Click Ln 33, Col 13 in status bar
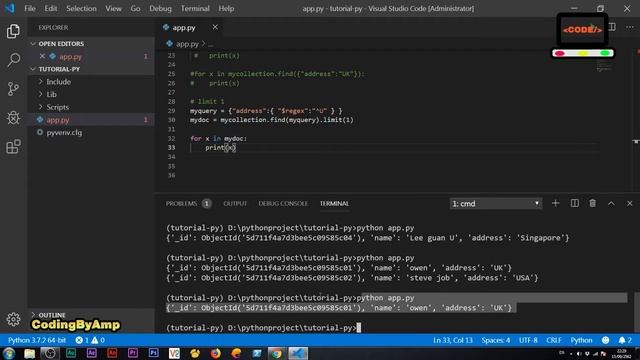Viewport: 640px width, 360px height. pos(453,340)
